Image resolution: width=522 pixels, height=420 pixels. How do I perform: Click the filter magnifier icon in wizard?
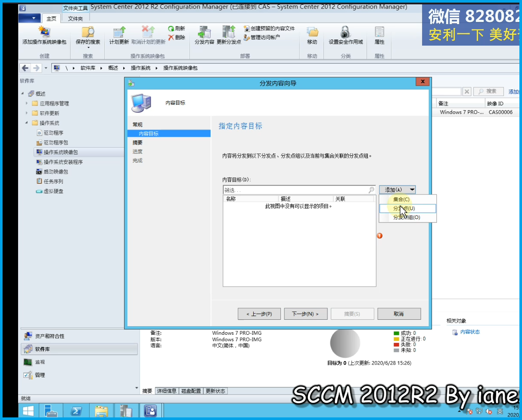point(371,190)
